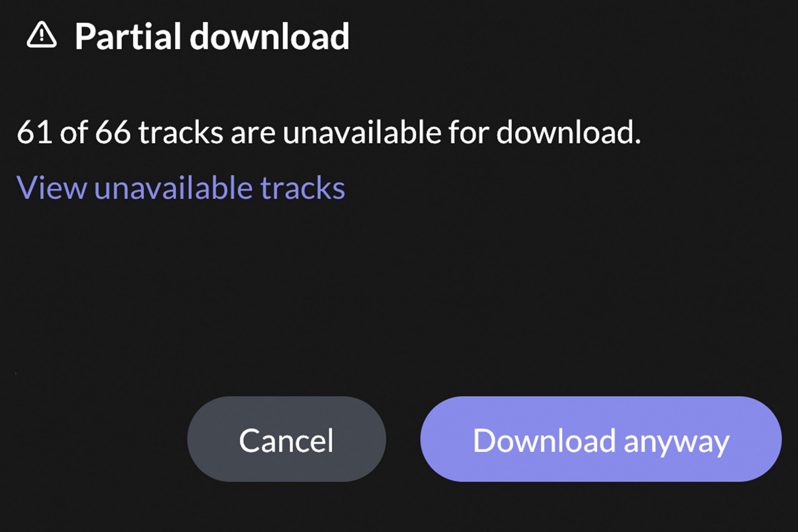Click the 61 of 66 tracks message
Image resolution: width=798 pixels, height=532 pixels.
pos(328,132)
